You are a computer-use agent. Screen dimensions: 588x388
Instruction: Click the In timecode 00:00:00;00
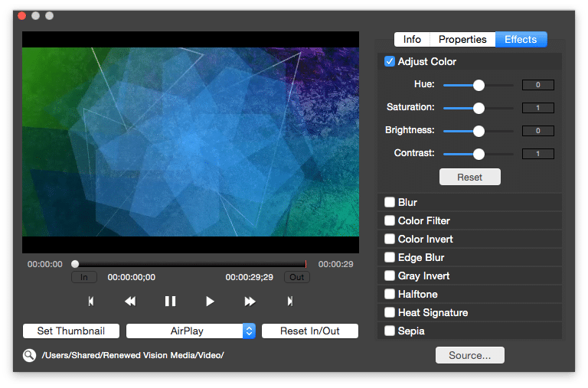click(x=131, y=277)
